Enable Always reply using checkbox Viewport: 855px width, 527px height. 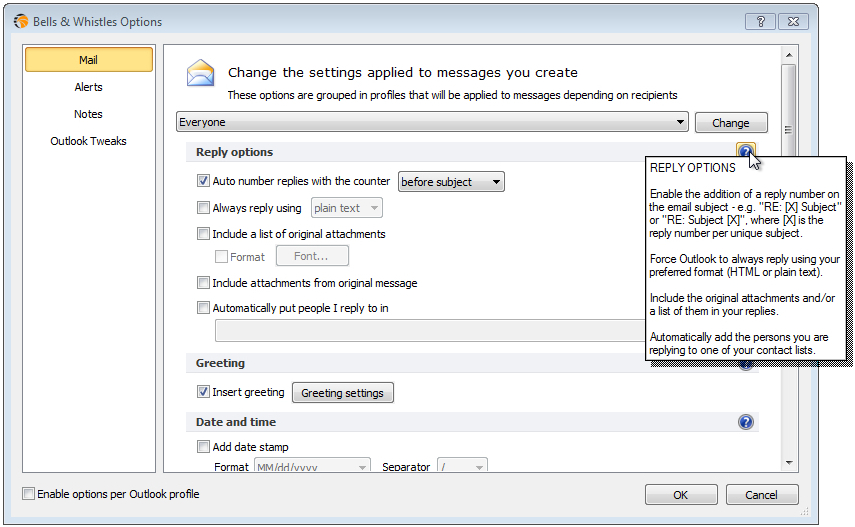[203, 207]
